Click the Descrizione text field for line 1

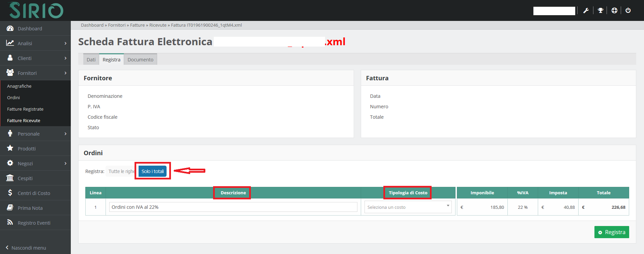click(x=233, y=207)
